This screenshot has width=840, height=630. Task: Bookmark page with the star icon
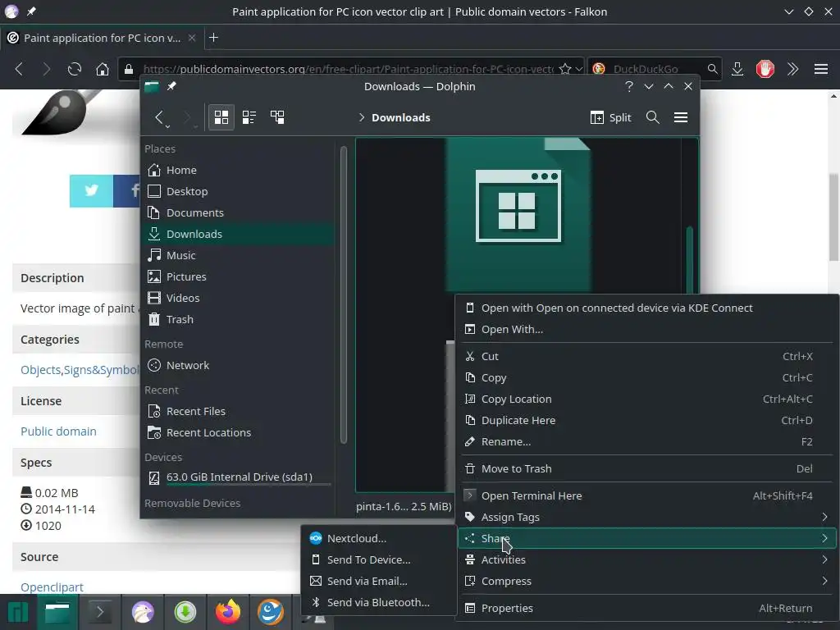click(564, 69)
